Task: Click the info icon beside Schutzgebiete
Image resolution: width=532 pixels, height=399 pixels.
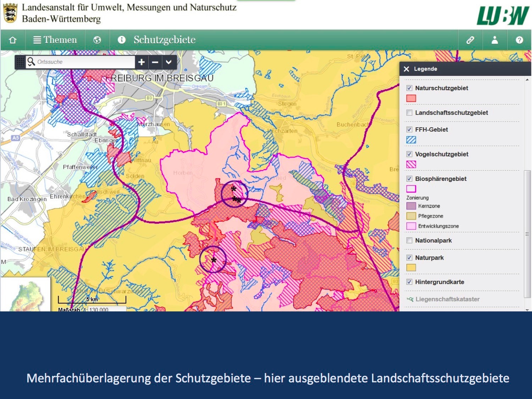Action: pos(122,40)
